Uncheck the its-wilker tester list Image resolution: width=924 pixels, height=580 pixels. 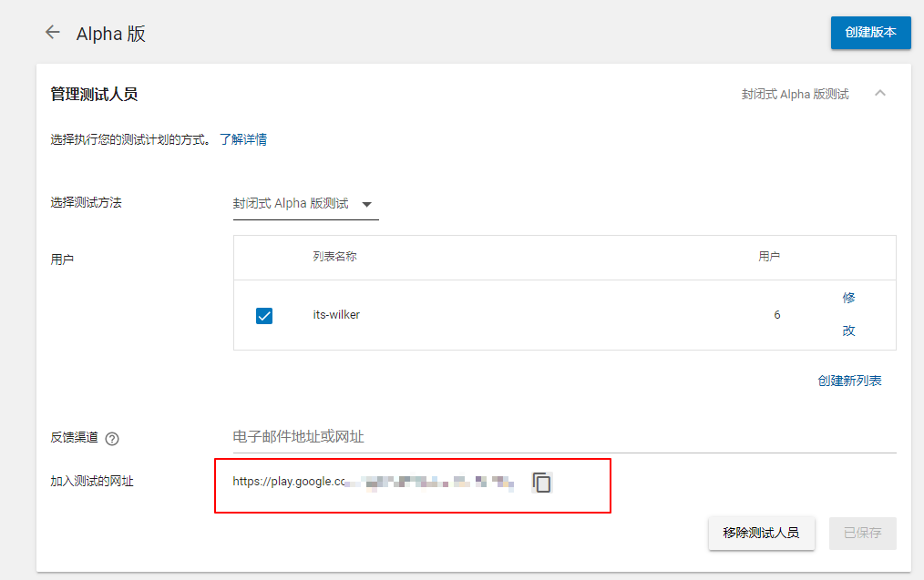(264, 316)
